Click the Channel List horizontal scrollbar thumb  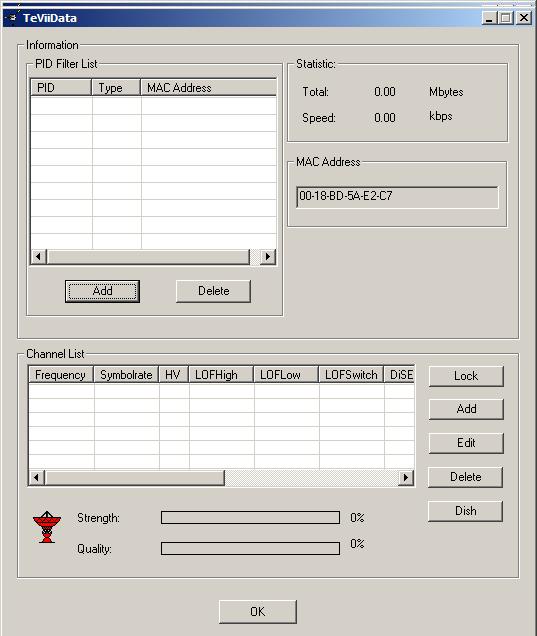point(135,477)
